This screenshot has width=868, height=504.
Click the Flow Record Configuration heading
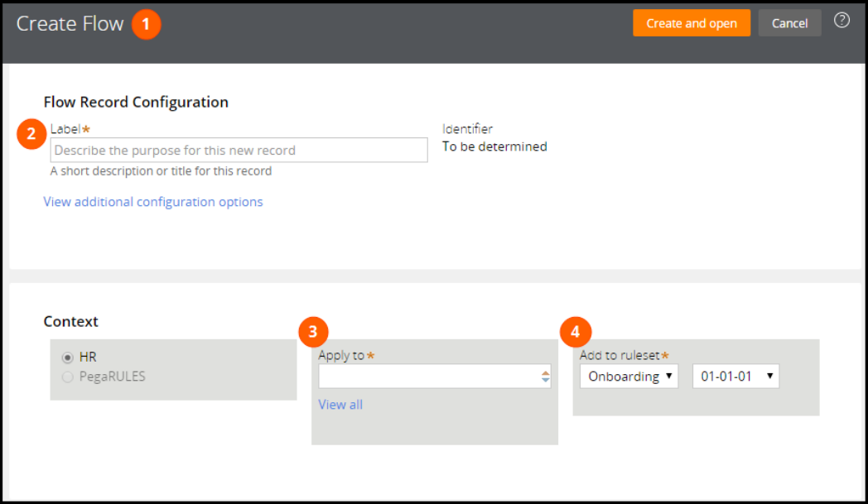pyautogui.click(x=136, y=103)
